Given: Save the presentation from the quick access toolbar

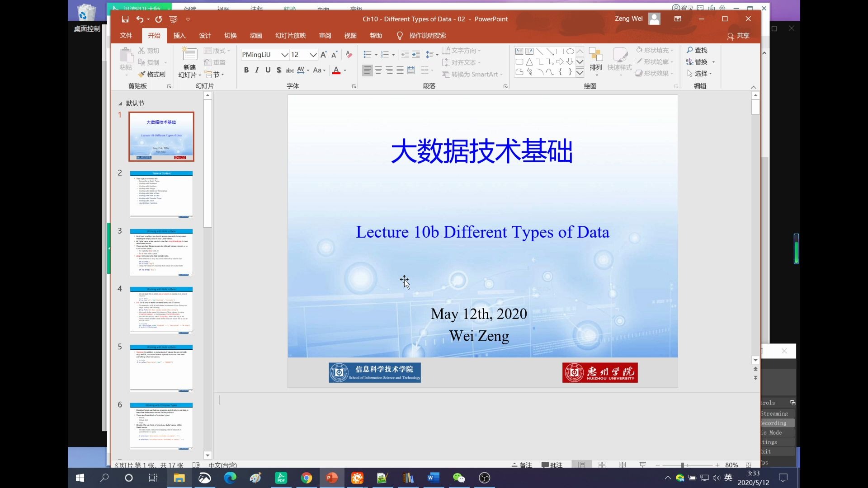Looking at the screenshot, I should coord(125,19).
